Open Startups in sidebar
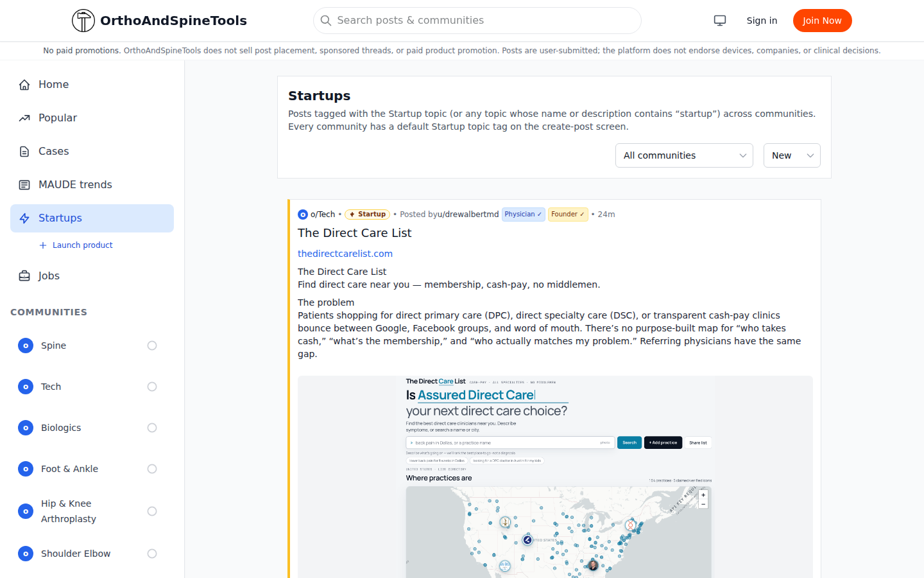This screenshot has height=578, width=924. [92, 218]
